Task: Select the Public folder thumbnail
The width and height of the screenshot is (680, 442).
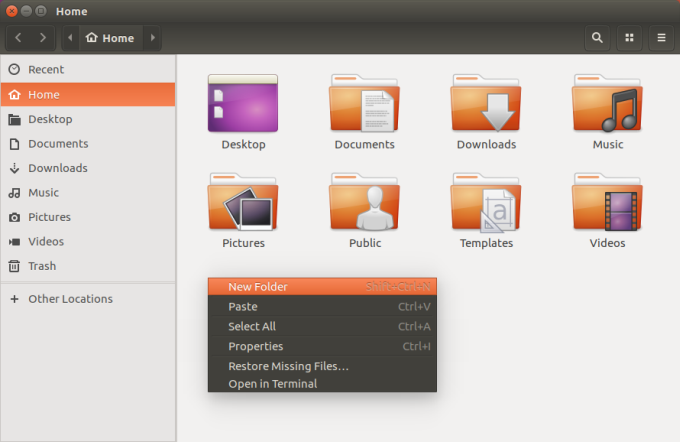Action: 364,203
